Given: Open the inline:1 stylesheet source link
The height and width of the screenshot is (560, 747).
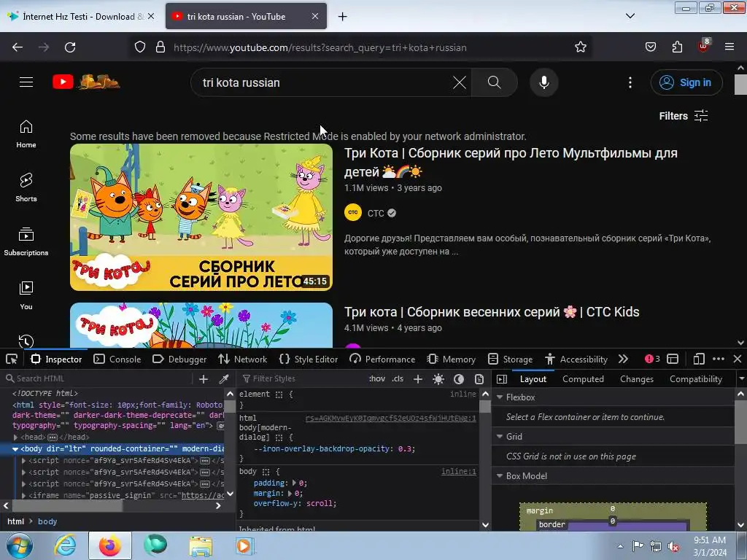Looking at the screenshot, I should [458, 472].
